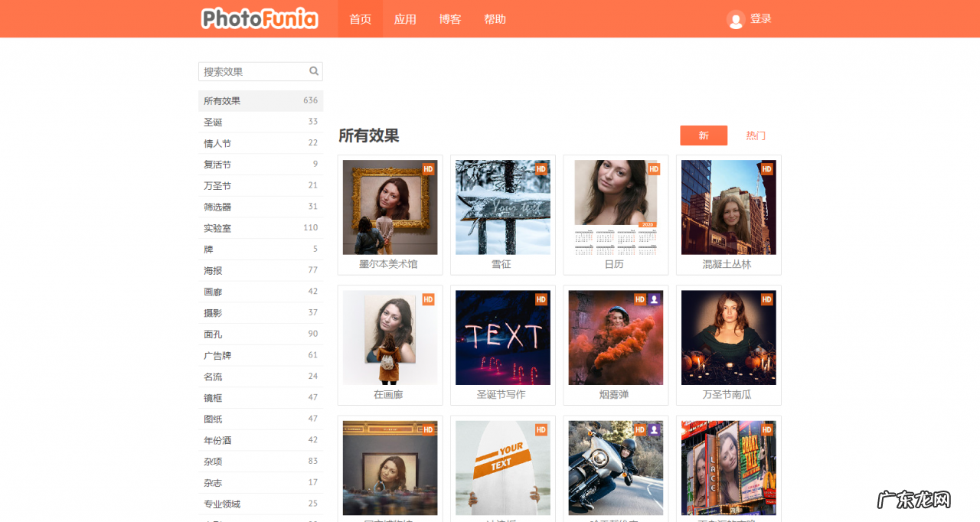Toggle the 新 sorting filter
The image size is (980, 522).
pyautogui.click(x=703, y=135)
